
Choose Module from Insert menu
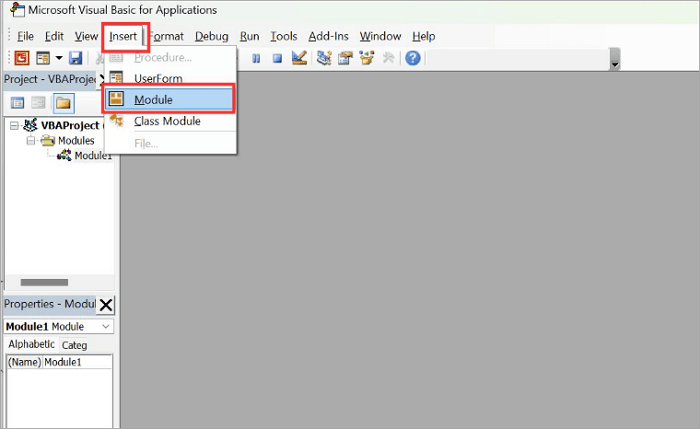(x=169, y=100)
